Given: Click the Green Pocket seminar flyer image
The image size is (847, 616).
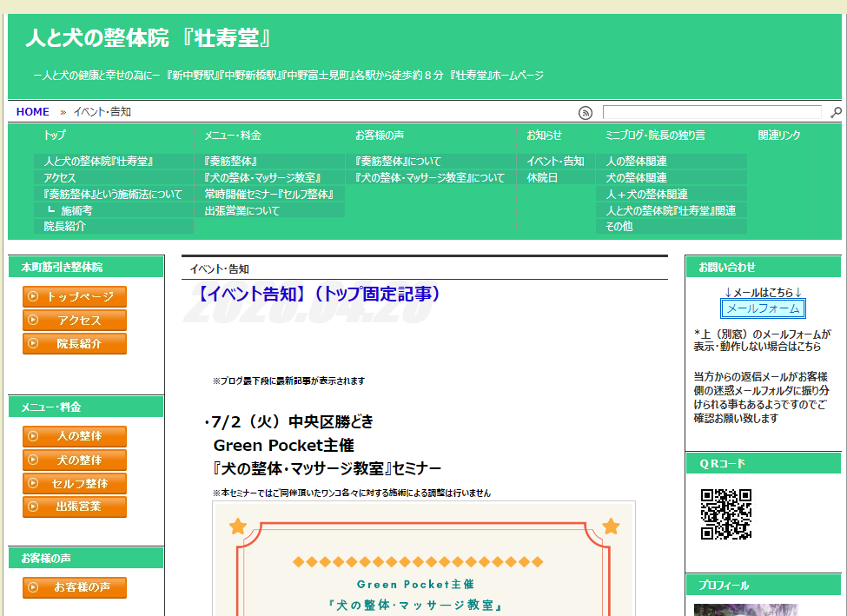Looking at the screenshot, I should 424,559.
